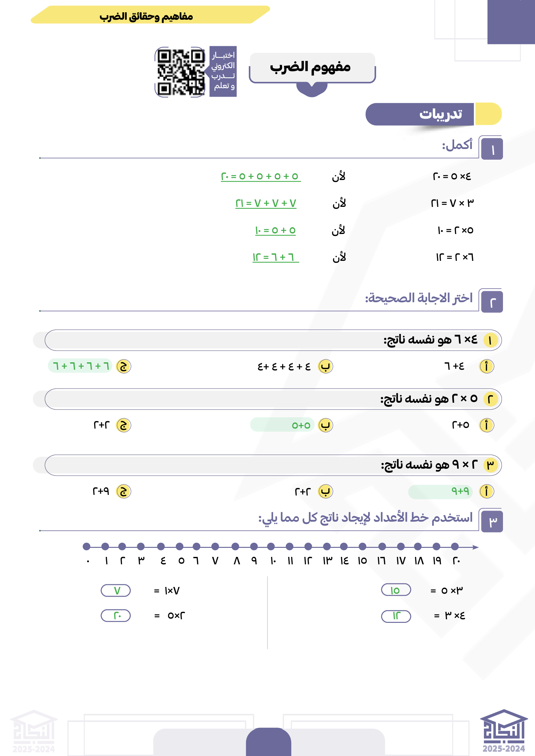
Task: Click the number line dot above ١٠
Action: [x=271, y=547]
